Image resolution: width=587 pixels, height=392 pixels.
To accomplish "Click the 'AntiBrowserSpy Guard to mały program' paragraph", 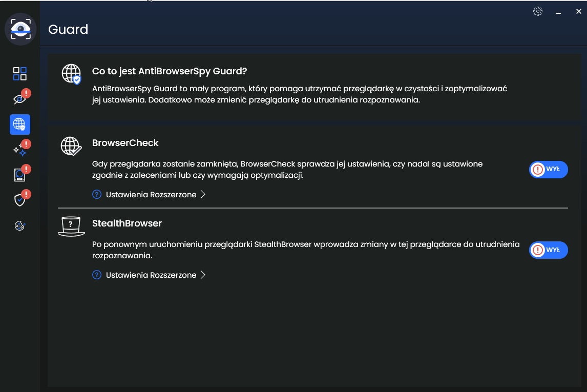I will pyautogui.click(x=300, y=94).
